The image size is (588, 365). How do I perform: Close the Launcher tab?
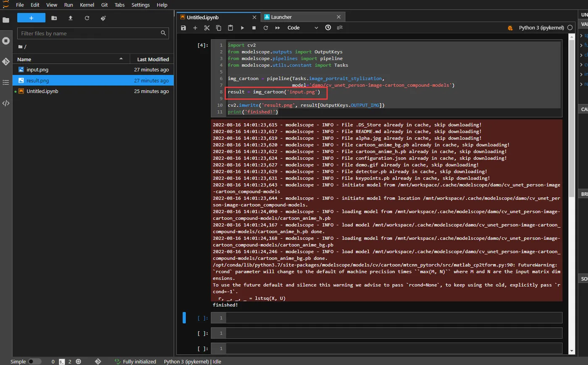coord(339,17)
